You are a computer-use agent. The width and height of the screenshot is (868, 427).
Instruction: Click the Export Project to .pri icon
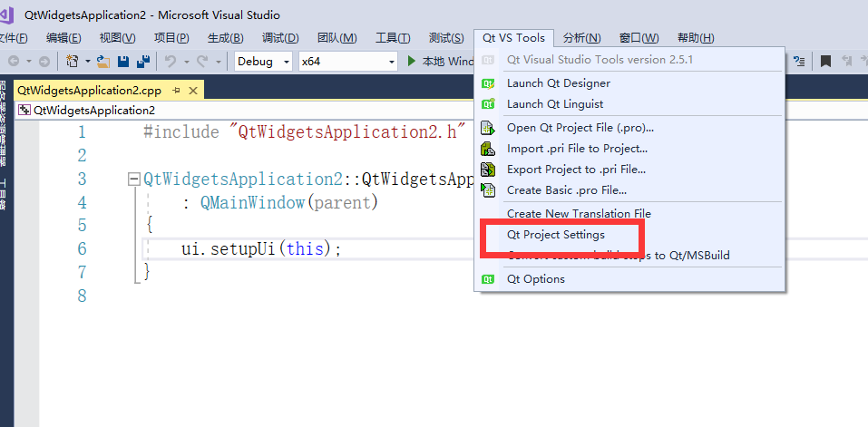(488, 170)
